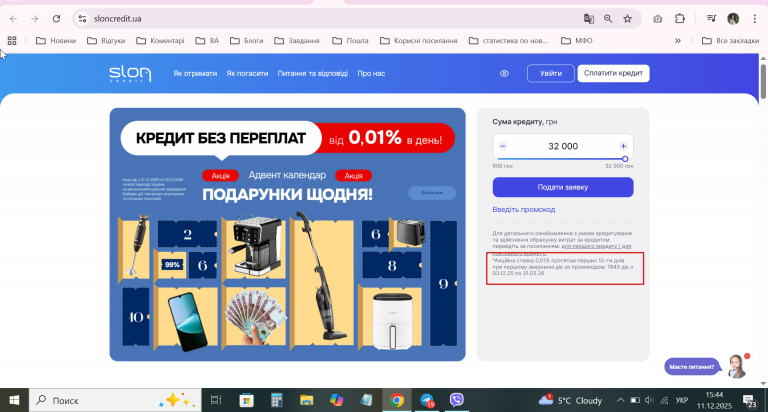
Task: Click advent calendar door number 10
Action: coord(136,317)
